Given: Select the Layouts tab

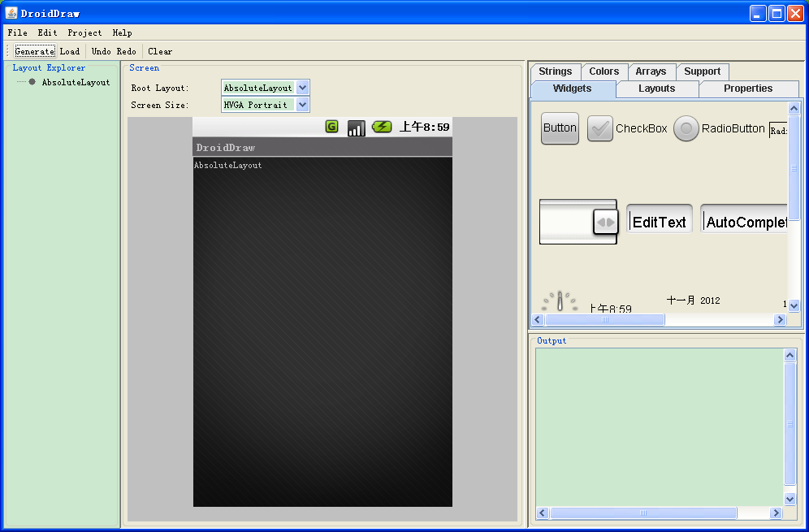Looking at the screenshot, I should [x=657, y=89].
